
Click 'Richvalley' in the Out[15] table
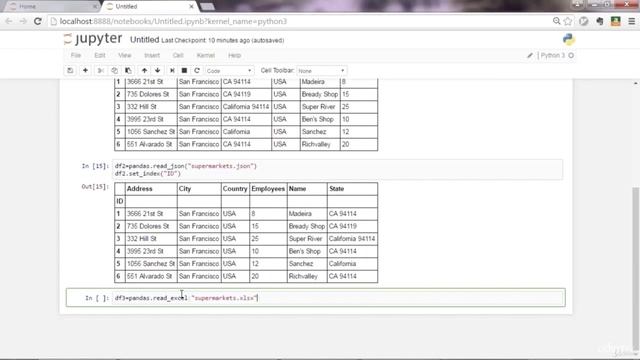coord(303,276)
